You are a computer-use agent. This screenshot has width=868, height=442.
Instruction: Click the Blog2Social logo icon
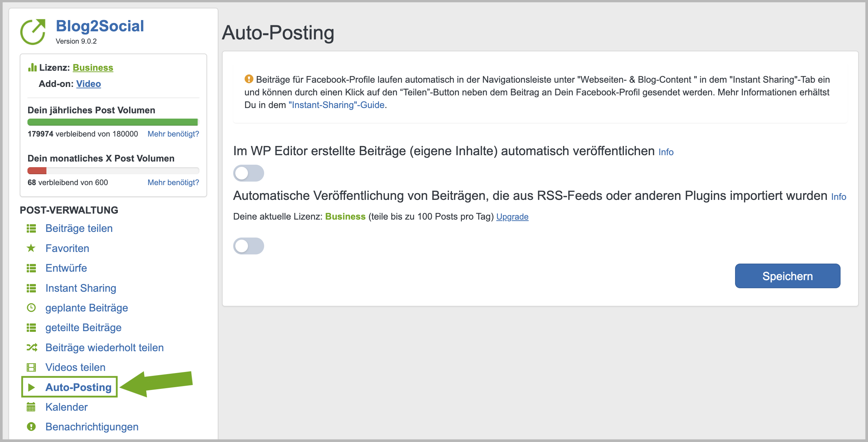[x=33, y=32]
